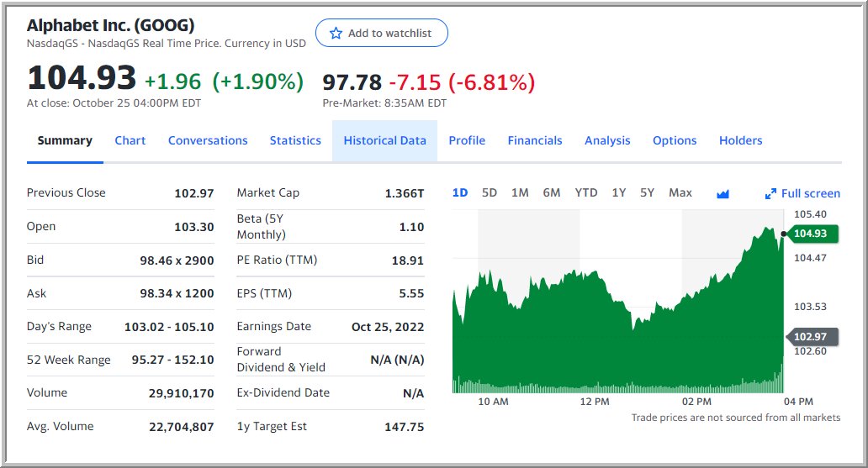
Task: Click the Day's Range value 103.02 - 105.10
Action: pyautogui.click(x=169, y=327)
